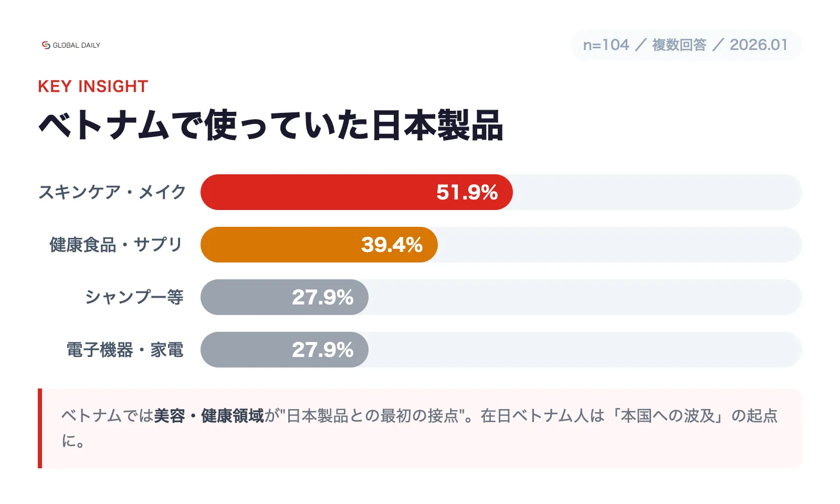The image size is (840, 504).
Task: Click the 51.9% value text
Action: 467,192
